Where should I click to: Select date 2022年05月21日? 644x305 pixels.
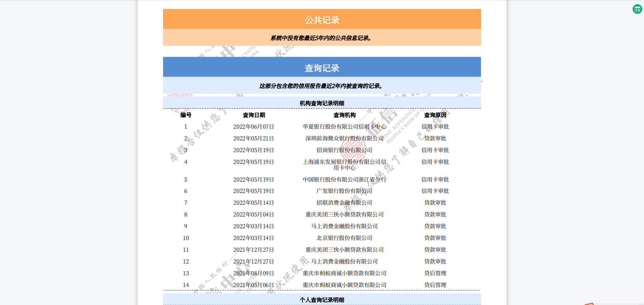point(254,138)
